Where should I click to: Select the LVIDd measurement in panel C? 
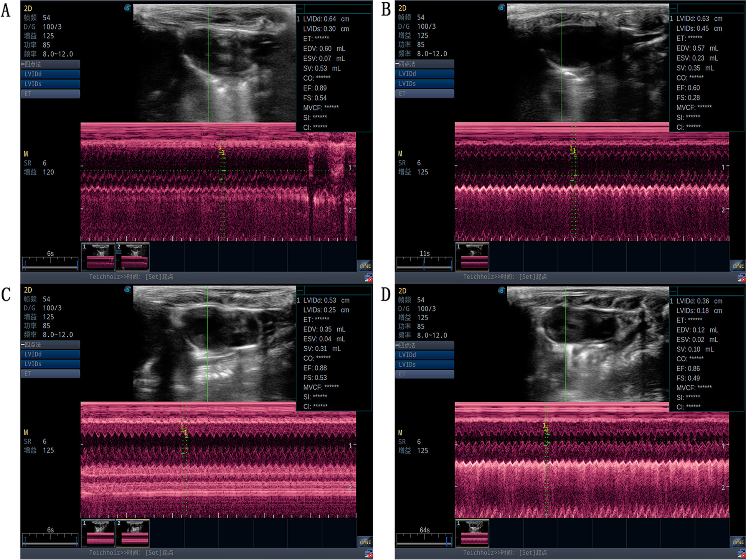[50, 354]
